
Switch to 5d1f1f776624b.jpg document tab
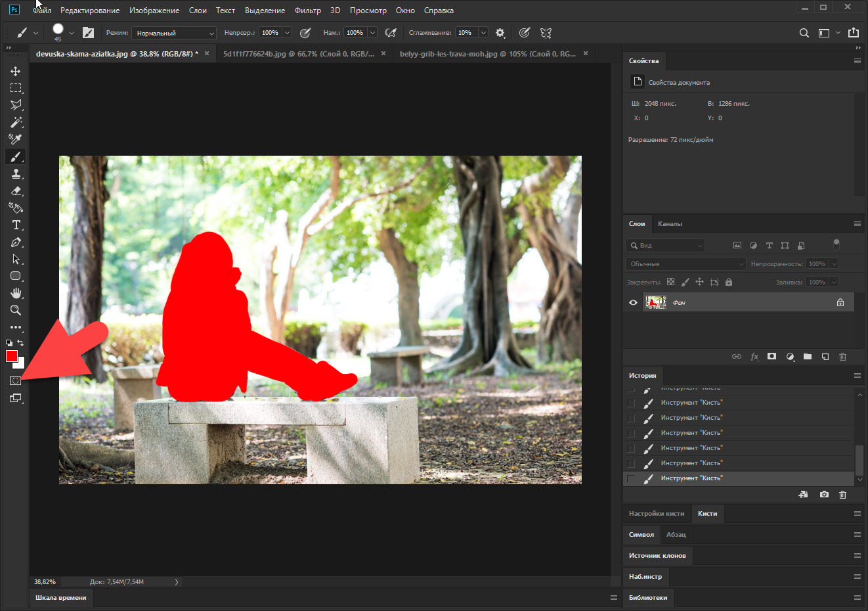point(299,54)
